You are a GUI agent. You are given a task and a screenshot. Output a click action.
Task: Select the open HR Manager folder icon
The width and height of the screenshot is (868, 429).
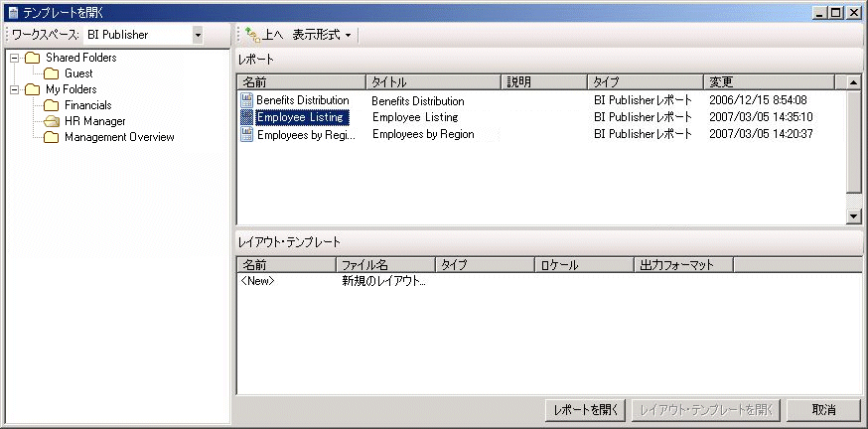[52, 122]
